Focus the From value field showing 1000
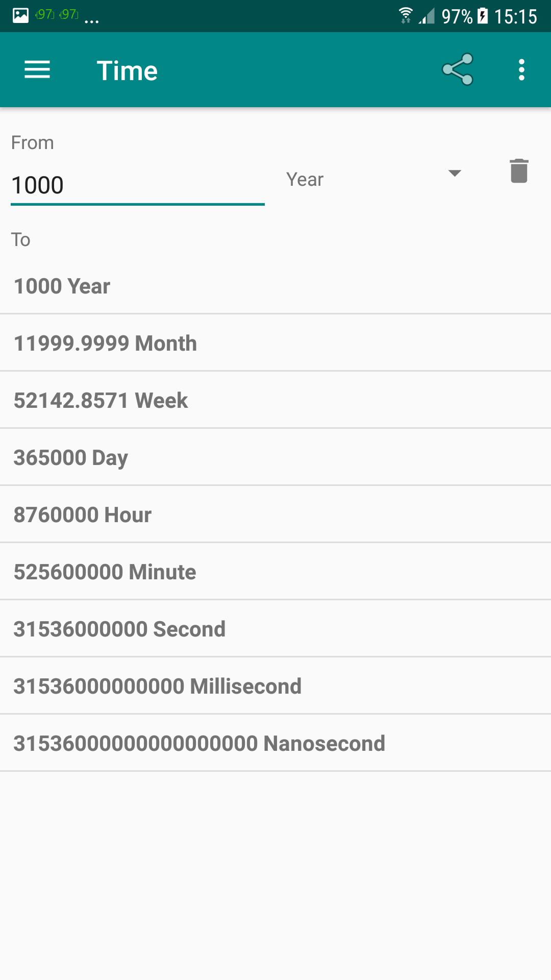The width and height of the screenshot is (551, 980). pos(138,185)
